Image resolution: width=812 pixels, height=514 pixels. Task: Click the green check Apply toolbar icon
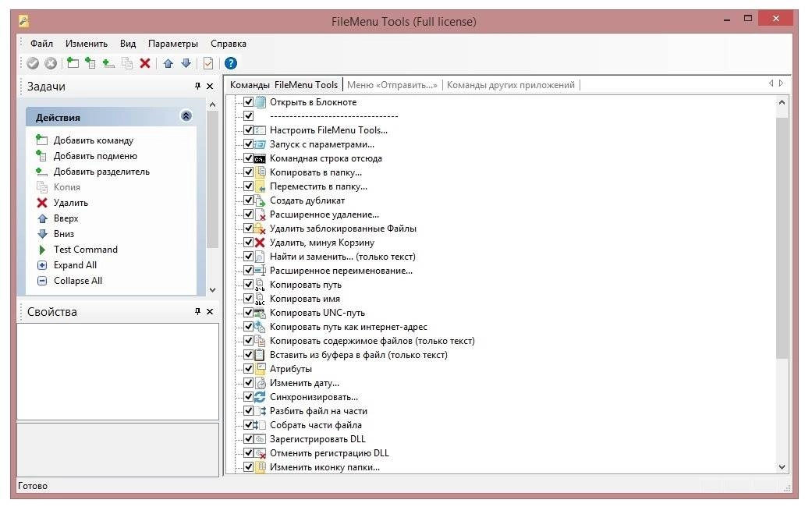tap(33, 63)
